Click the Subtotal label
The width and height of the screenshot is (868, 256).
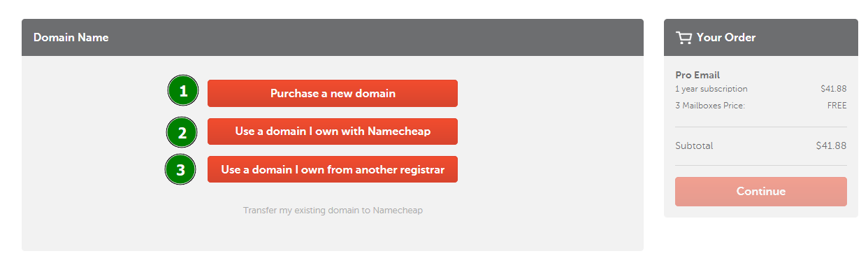(694, 146)
